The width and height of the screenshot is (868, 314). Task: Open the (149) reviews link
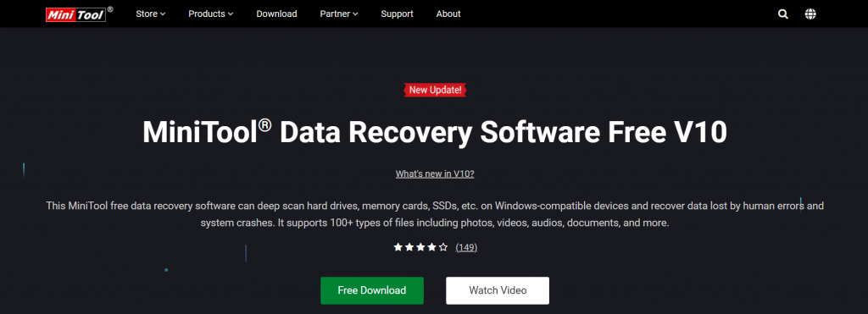pyautogui.click(x=466, y=247)
